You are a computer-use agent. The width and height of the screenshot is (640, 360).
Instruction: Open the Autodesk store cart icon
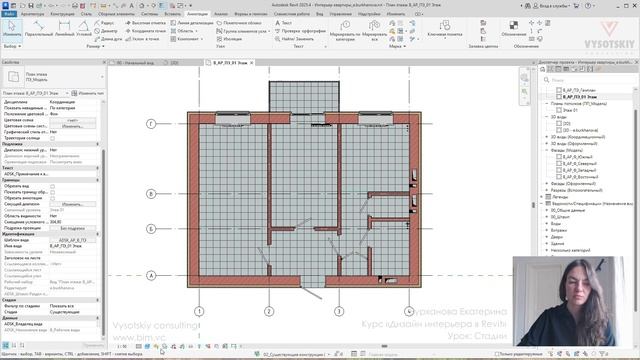(x=576, y=6)
